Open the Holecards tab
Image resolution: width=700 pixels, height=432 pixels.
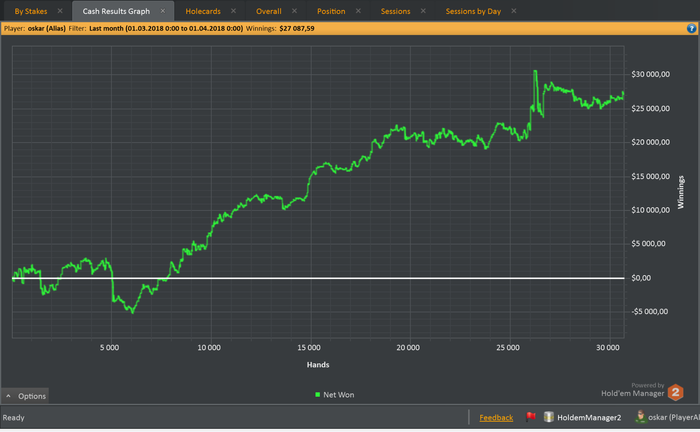[x=203, y=11]
